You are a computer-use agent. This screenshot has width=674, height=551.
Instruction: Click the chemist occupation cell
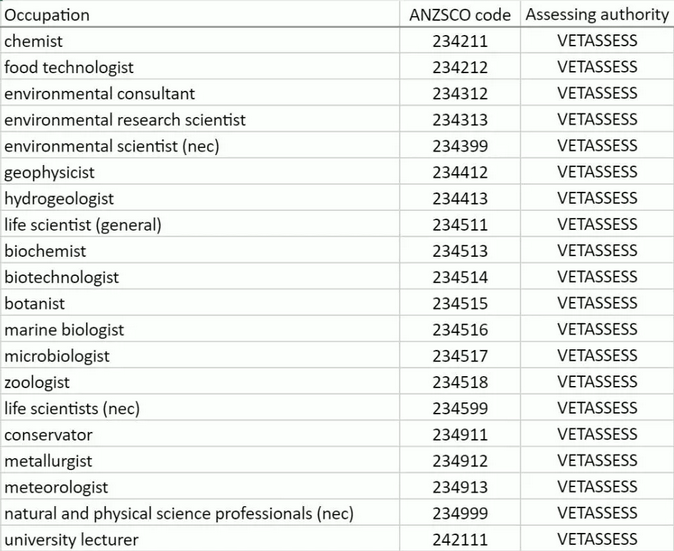200,41
